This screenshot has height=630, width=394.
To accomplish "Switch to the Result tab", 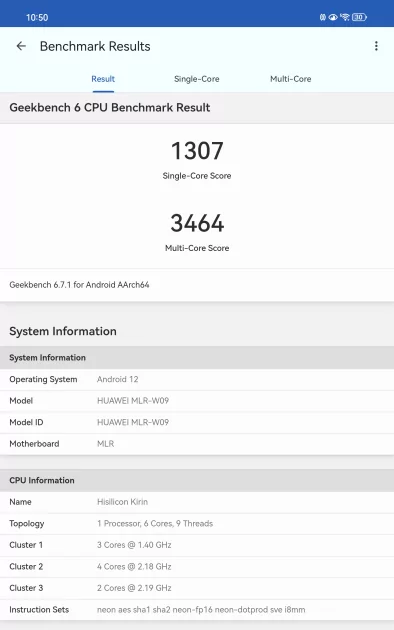I will click(103, 79).
